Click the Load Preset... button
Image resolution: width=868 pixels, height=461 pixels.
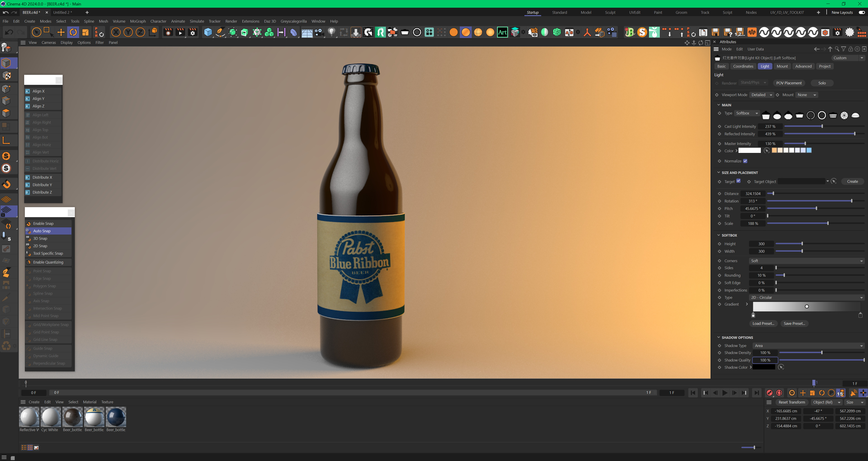[x=763, y=323]
